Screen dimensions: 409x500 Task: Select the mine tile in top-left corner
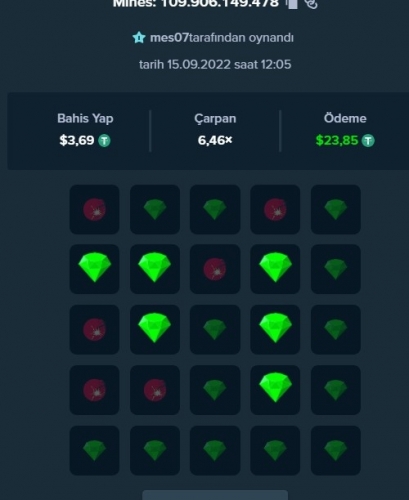(94, 209)
